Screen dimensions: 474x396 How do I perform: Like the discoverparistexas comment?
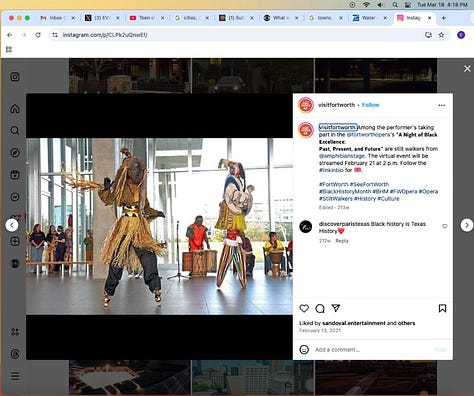(x=445, y=226)
